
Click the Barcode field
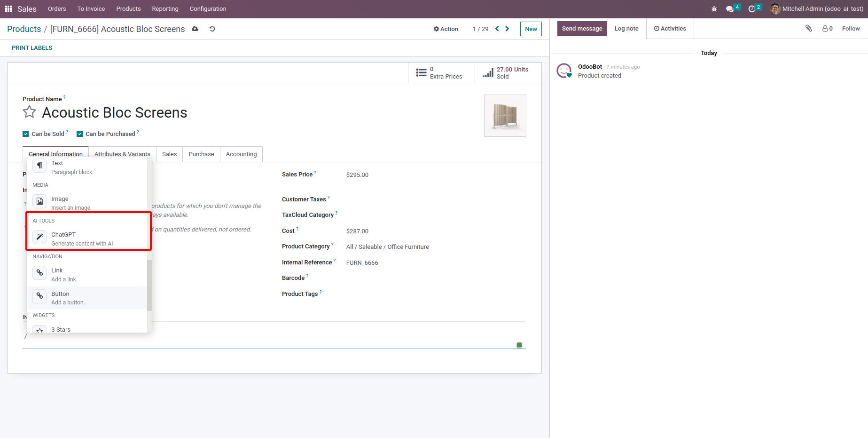tap(436, 278)
